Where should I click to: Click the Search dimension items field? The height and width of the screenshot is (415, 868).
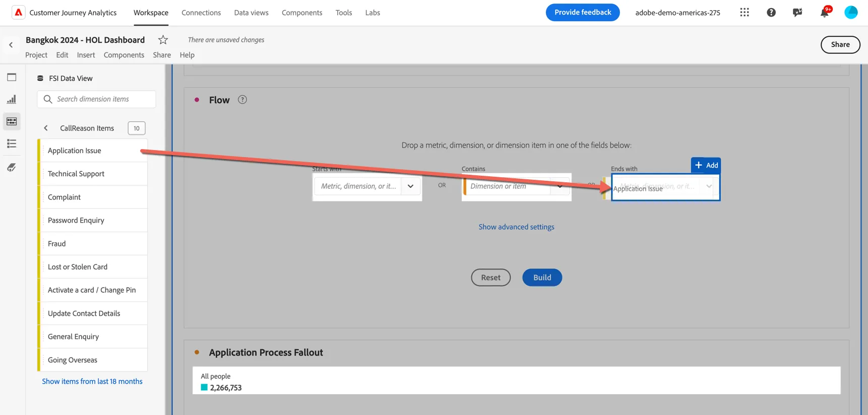tap(96, 99)
